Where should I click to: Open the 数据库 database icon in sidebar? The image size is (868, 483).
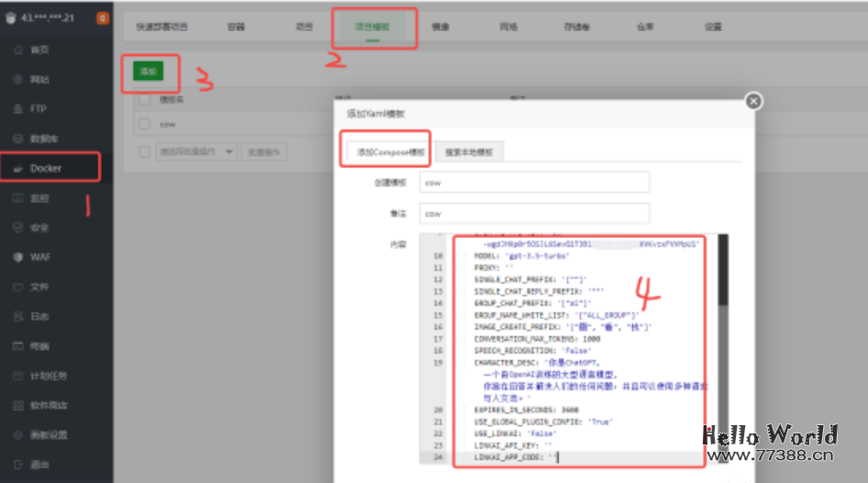click(x=17, y=139)
